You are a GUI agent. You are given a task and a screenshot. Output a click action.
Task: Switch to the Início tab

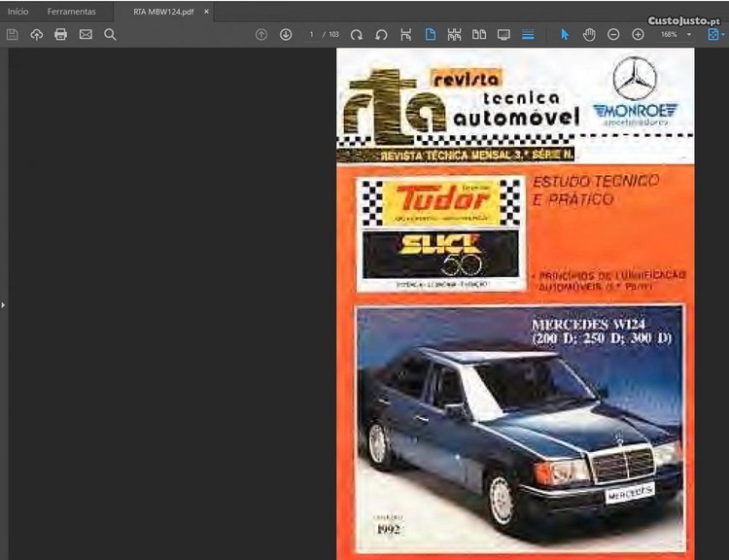(18, 12)
